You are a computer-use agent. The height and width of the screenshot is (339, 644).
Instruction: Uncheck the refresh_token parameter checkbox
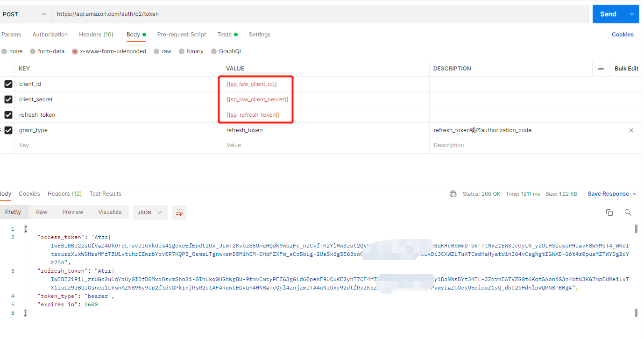pos(8,114)
